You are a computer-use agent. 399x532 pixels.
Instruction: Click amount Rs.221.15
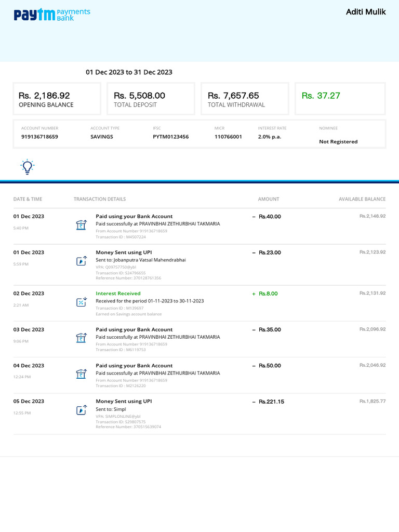(x=271, y=402)
